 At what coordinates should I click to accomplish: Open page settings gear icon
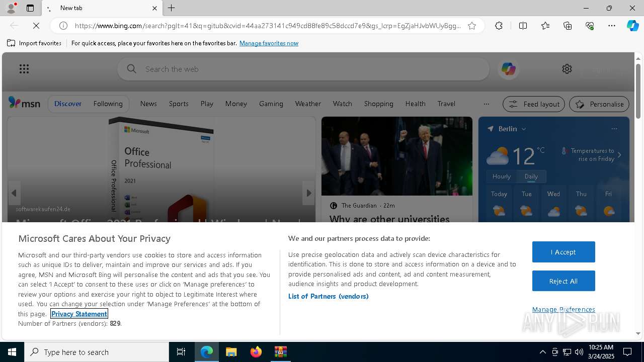[x=567, y=69]
